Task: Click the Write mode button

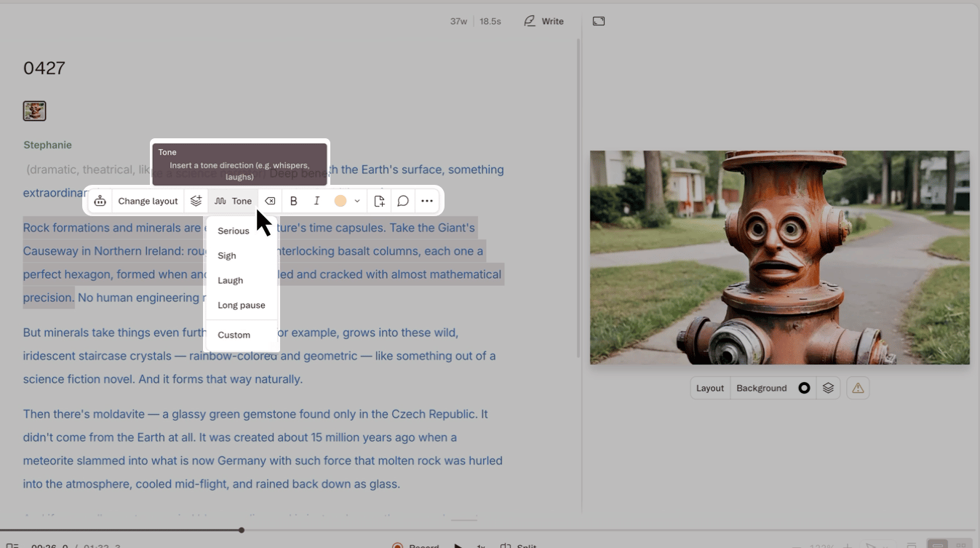Action: tap(544, 21)
